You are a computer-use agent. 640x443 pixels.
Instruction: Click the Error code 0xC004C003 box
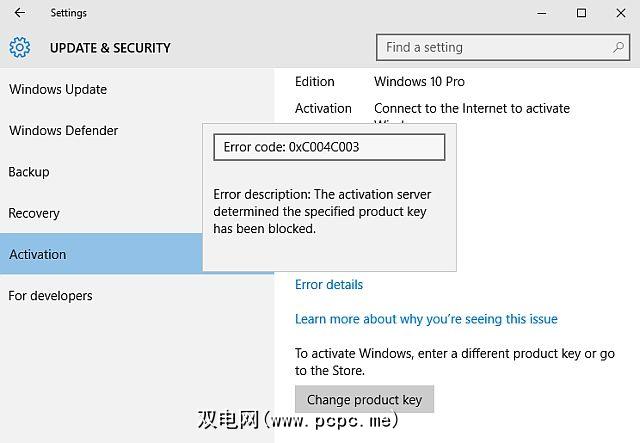[x=329, y=147]
